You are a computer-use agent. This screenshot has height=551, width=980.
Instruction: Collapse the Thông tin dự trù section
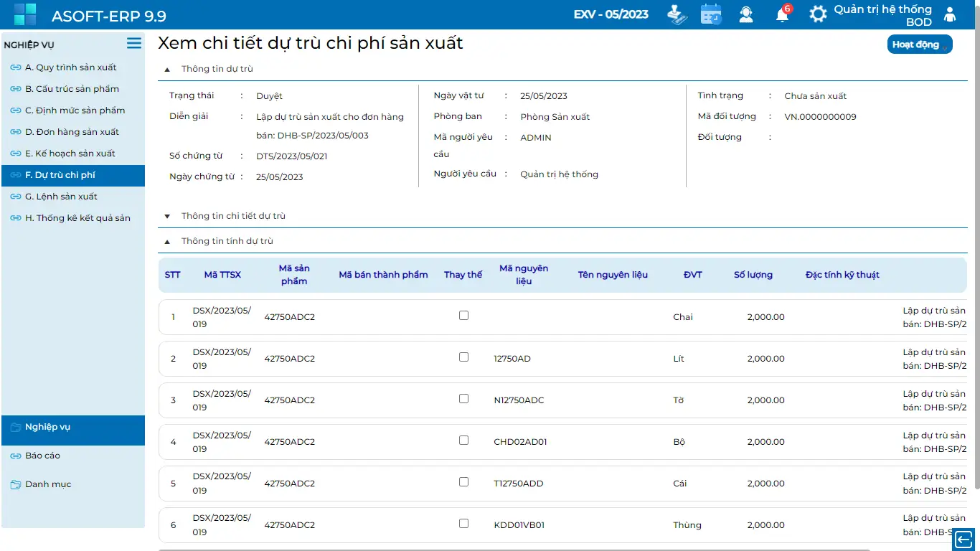coord(167,70)
